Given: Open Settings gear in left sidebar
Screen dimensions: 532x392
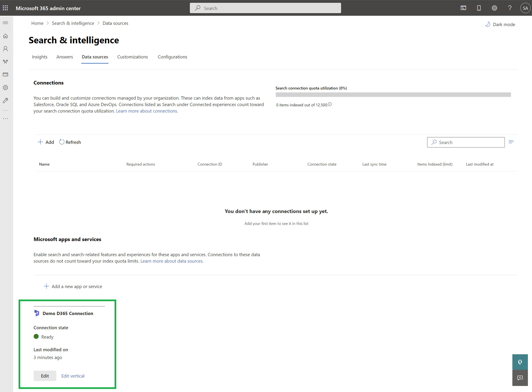Looking at the screenshot, I should [x=5, y=88].
